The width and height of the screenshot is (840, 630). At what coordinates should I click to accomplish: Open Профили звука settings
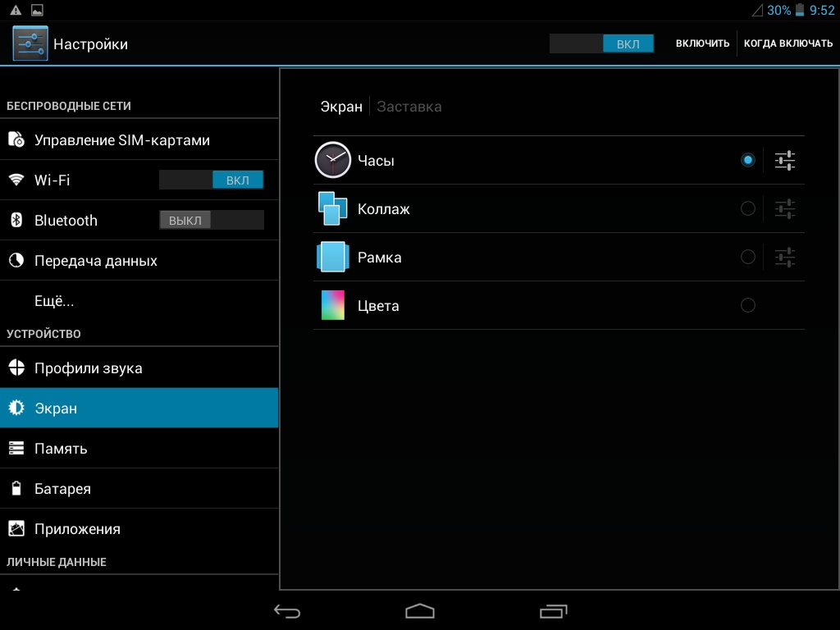click(88, 368)
